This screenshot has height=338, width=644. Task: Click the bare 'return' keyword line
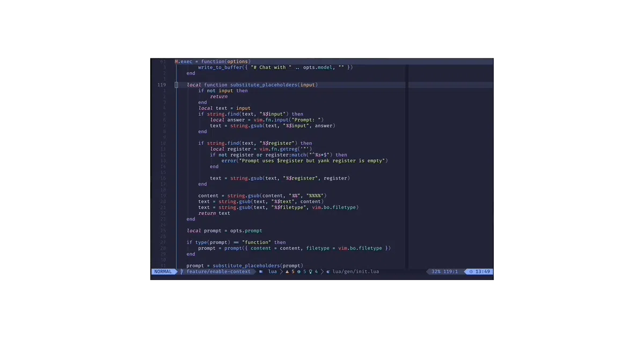219,97
